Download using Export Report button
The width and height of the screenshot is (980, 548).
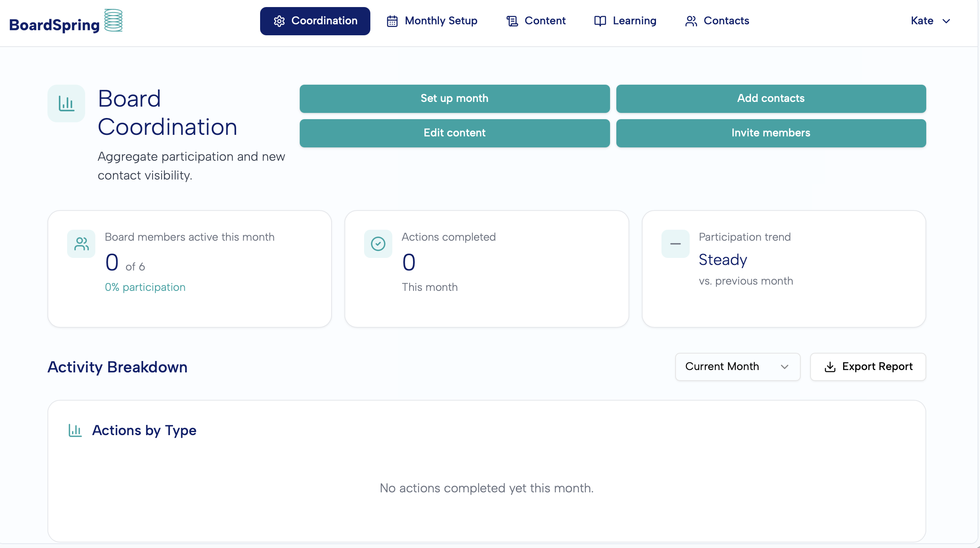point(868,367)
